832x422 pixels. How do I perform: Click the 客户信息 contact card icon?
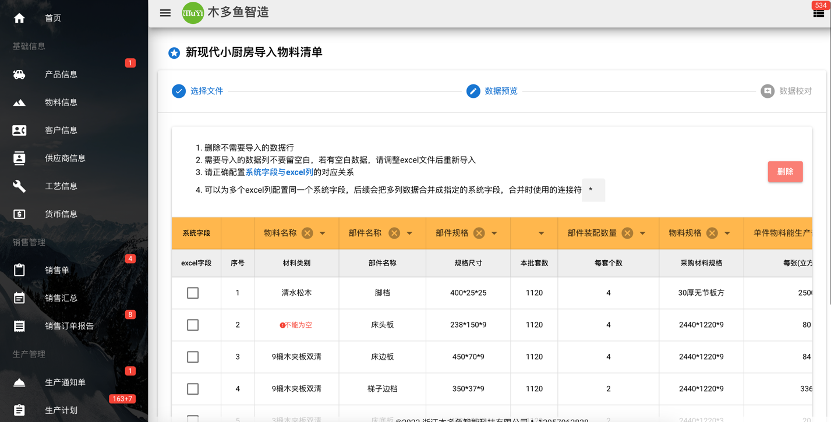tap(19, 130)
